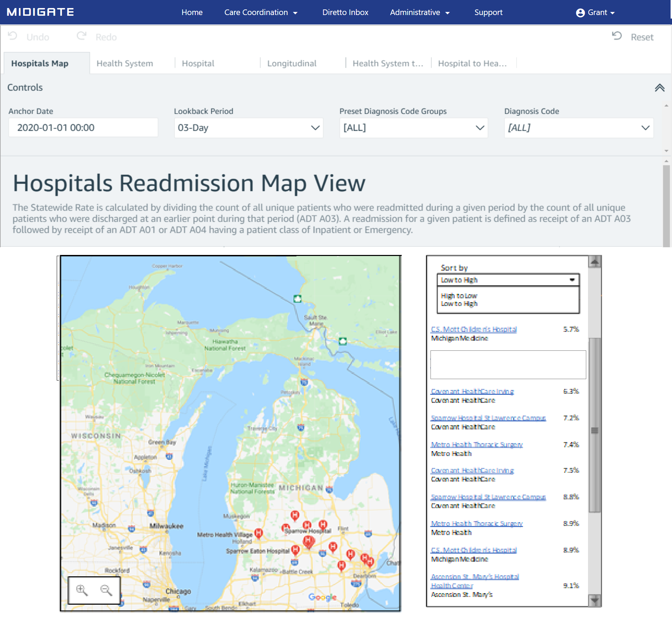Click hospital list scrollbar down arrow
The height and width of the screenshot is (626, 672).
point(595,600)
